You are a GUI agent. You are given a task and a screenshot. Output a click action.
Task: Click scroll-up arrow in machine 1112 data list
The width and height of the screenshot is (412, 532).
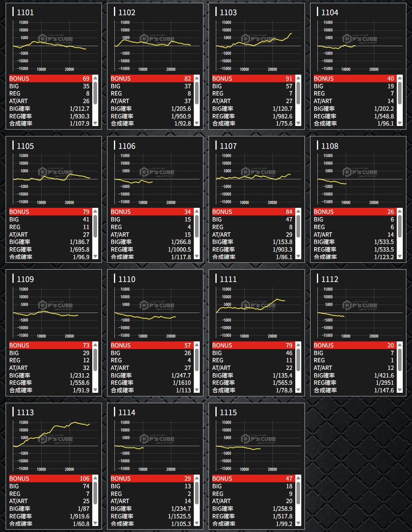click(400, 345)
